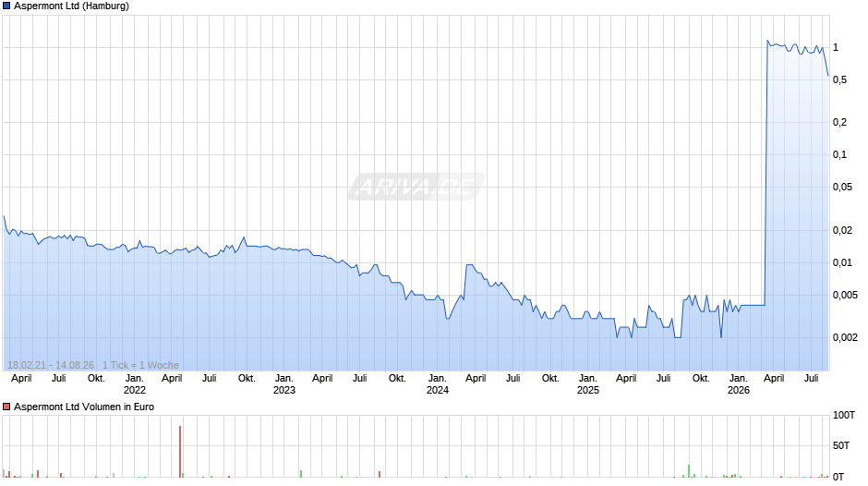Viewport: 868px width, 486px height.
Task: Click 'Jan. 2026' time axis label
Action: coord(739,384)
